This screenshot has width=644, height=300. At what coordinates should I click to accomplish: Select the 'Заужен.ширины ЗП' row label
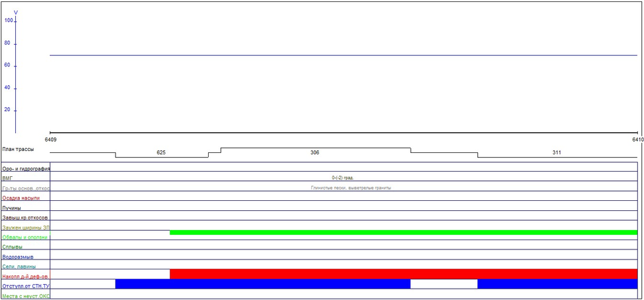tap(26, 227)
